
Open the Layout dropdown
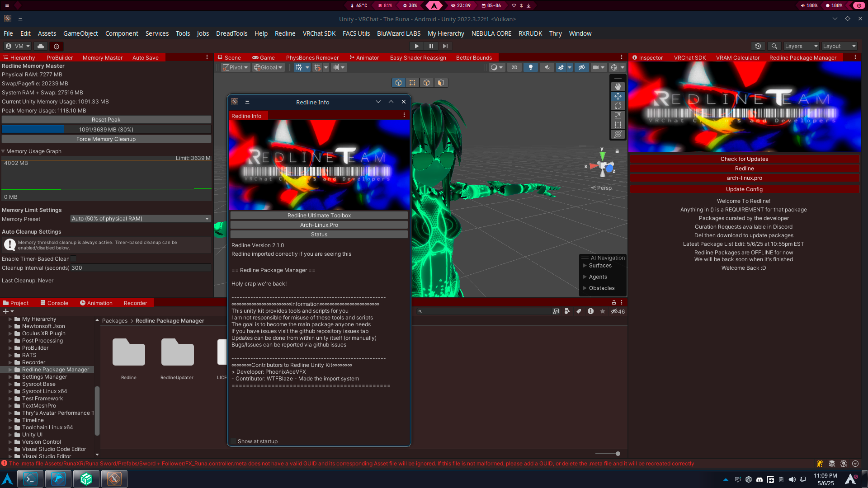click(x=839, y=46)
